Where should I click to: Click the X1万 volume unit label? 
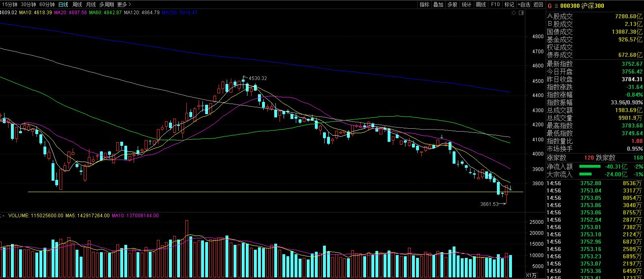click(x=531, y=275)
